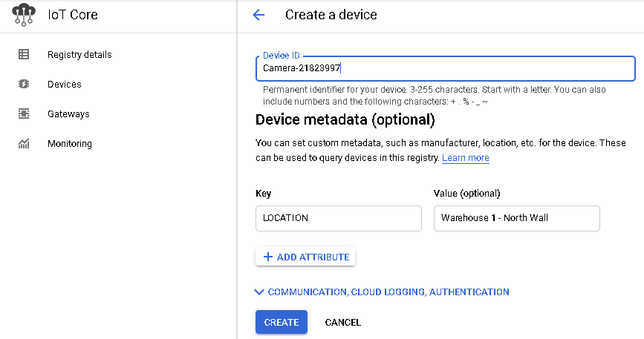Click the IoT Core title text
Screen dimensions: 644x339
tap(73, 15)
